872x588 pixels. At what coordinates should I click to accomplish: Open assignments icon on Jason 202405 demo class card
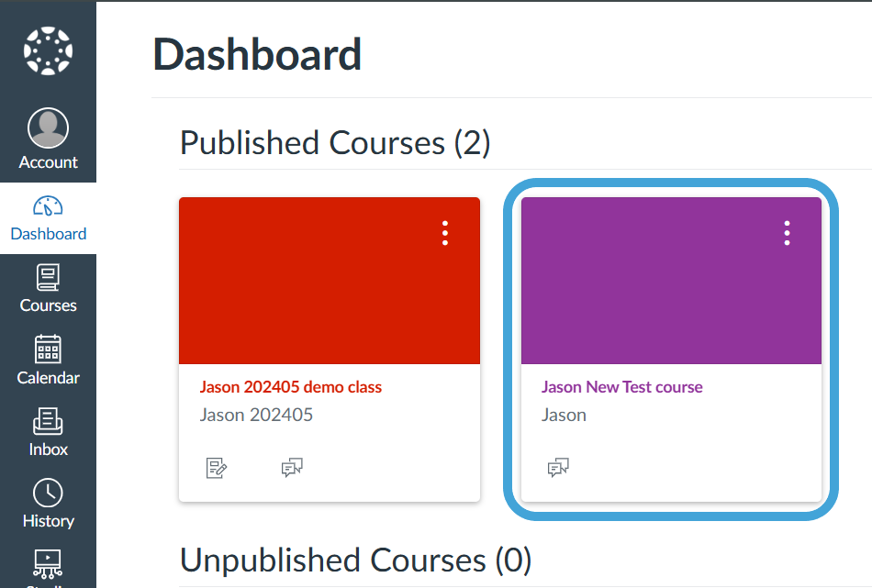tap(218, 467)
